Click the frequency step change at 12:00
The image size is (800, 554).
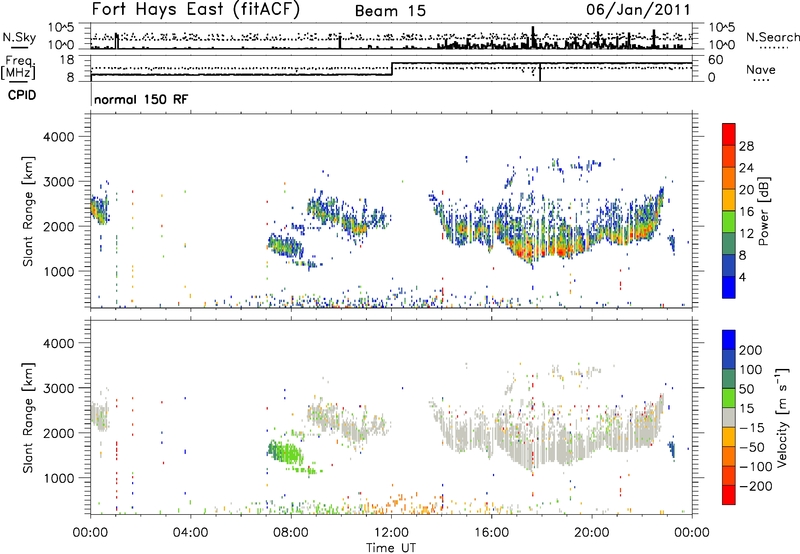pos(391,69)
